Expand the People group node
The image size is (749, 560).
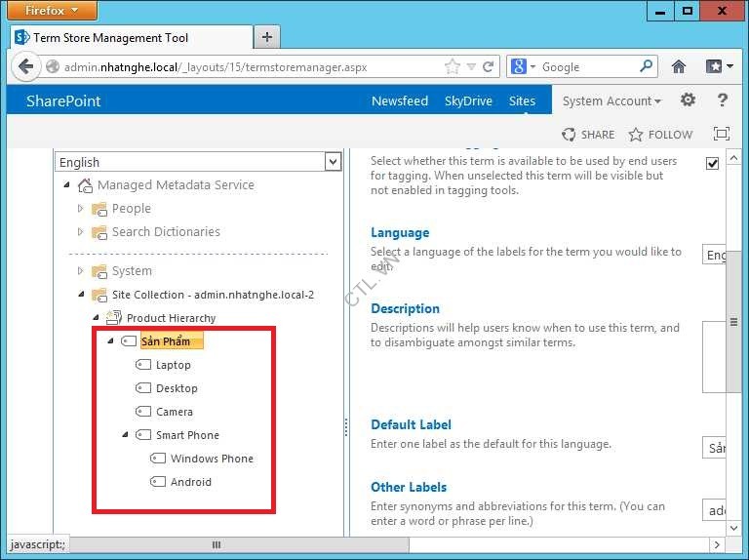(x=81, y=209)
